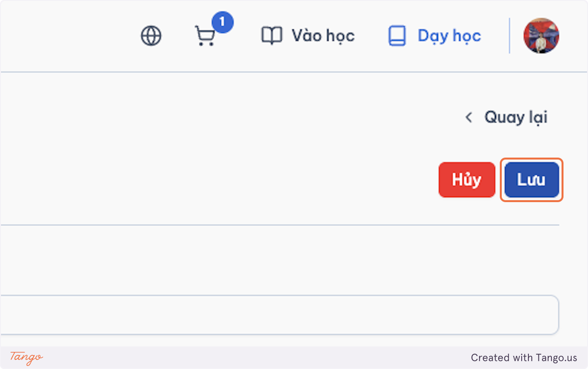Viewport: 588px width, 369px height.
Task: Open the Created with Tango.us link
Action: pos(524,358)
